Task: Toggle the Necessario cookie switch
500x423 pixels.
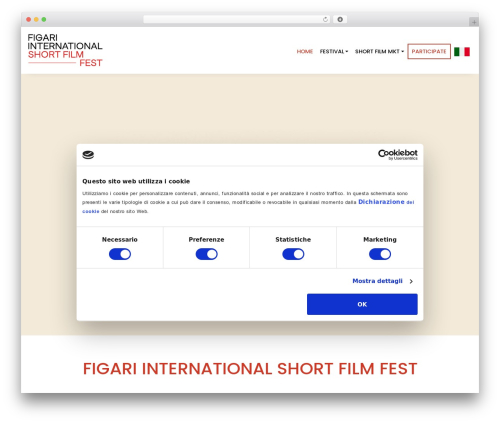Action: coord(120,254)
